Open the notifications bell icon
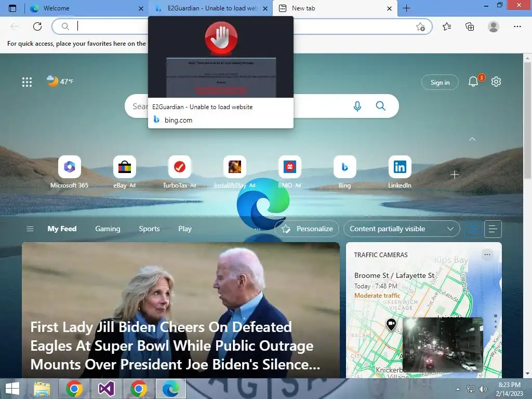Viewport: 532px width, 399px height. click(x=473, y=82)
